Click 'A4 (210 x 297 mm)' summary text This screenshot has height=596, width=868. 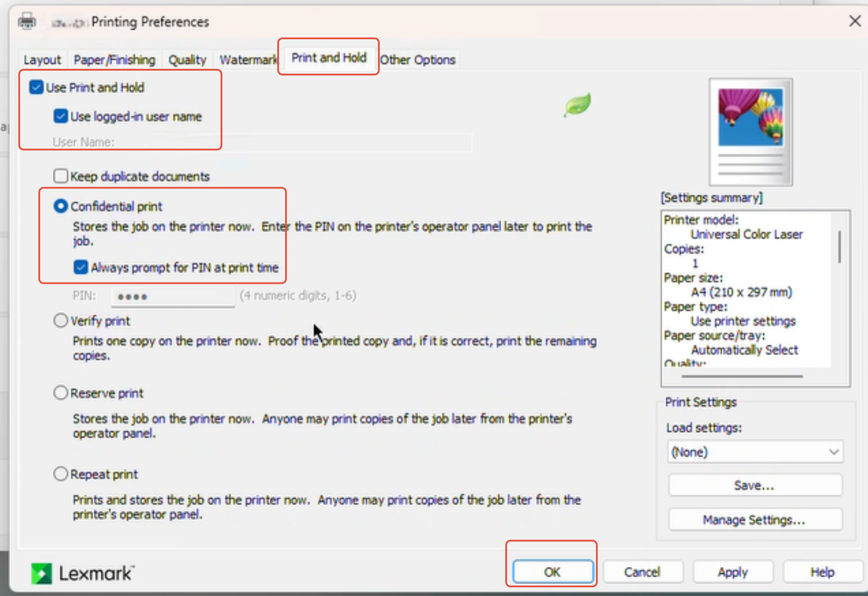point(742,292)
